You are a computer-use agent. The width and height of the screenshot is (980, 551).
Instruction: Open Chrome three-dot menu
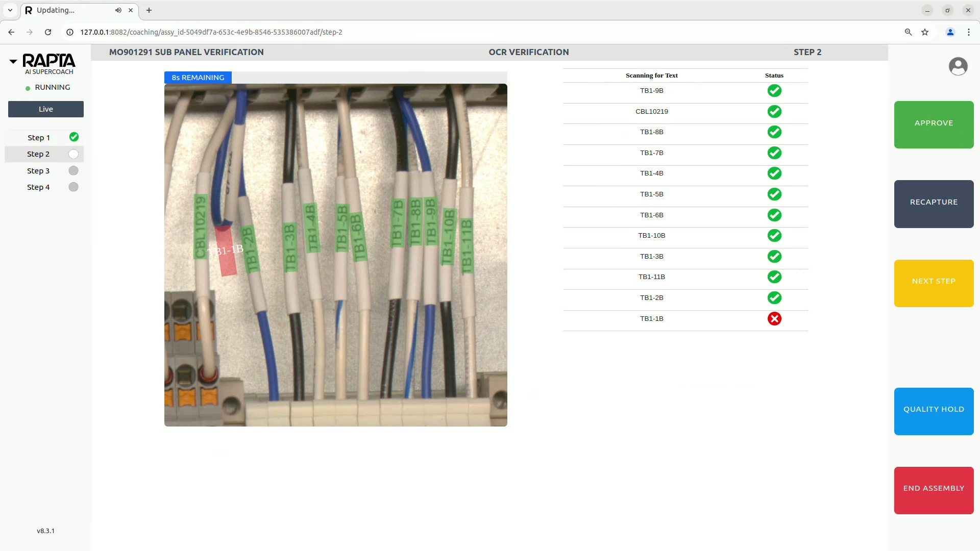point(968,32)
